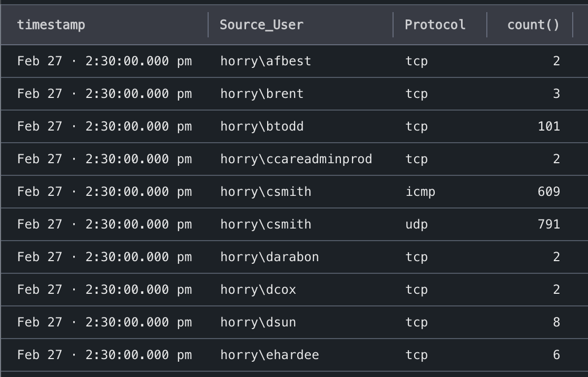This screenshot has height=377, width=588.
Task: Select the horry\ehardee user cell
Action: (270, 354)
